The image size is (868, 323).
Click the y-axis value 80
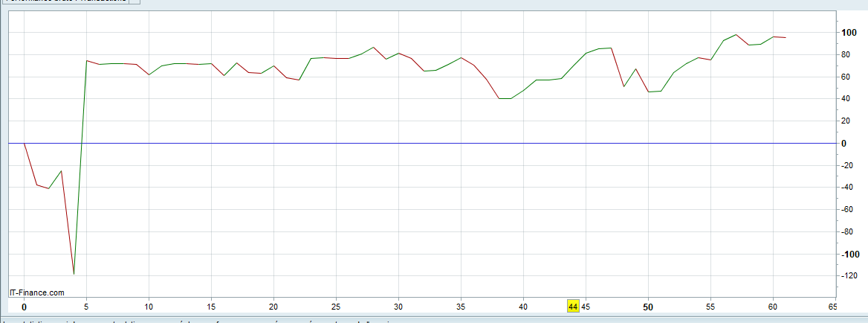846,55
